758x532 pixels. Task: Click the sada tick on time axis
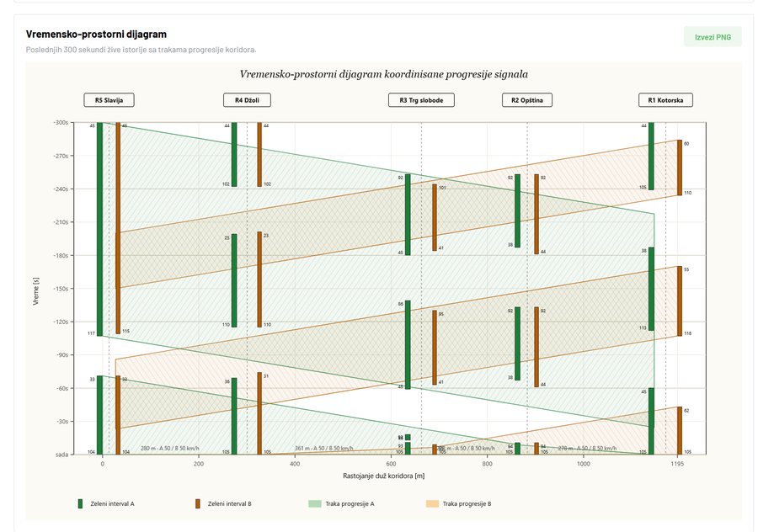coord(61,455)
